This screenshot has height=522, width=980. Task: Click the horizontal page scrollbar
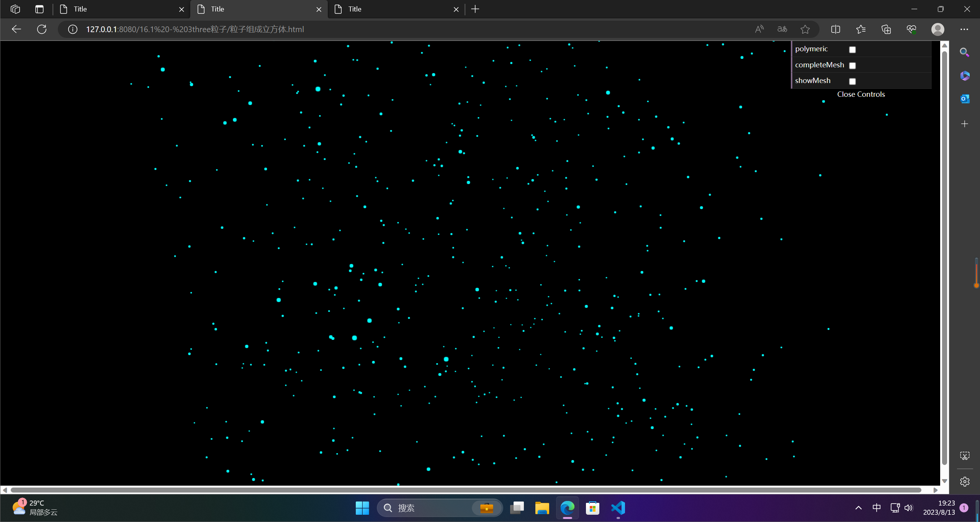coord(466,490)
